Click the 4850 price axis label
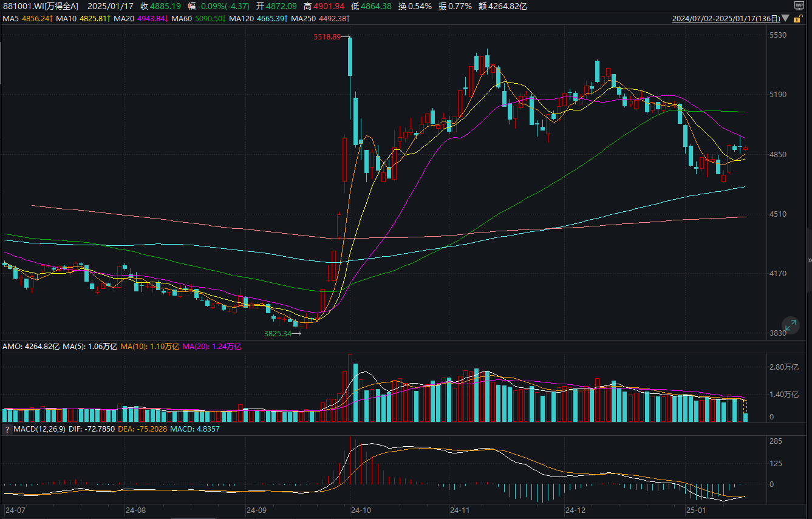The width and height of the screenshot is (812, 519). point(778,155)
